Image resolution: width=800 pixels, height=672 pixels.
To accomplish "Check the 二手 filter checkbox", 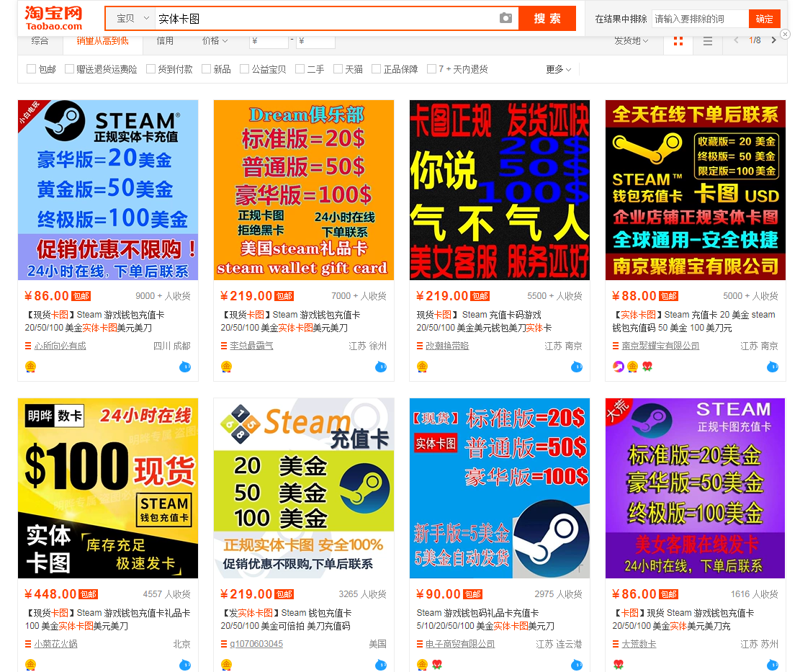I will tap(300, 69).
